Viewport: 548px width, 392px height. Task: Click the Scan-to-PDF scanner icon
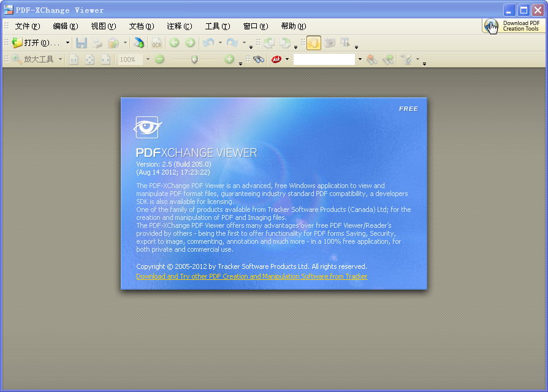pyautogui.click(x=139, y=43)
